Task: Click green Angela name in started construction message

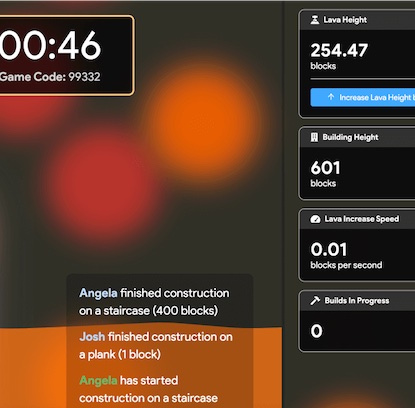Action: pos(98,380)
